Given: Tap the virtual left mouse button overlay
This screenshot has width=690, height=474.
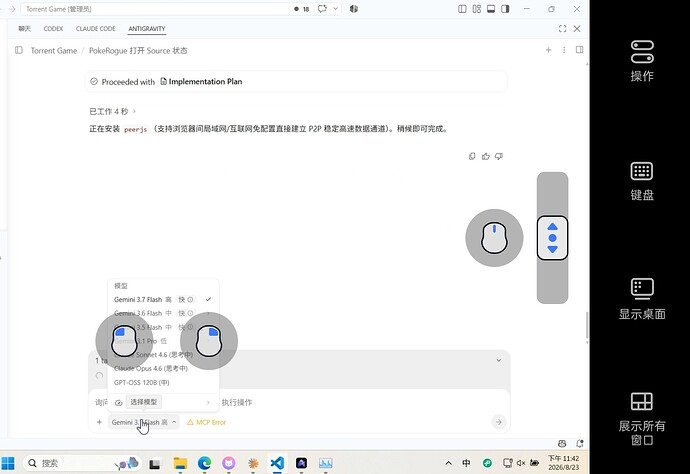Looking at the screenshot, I should (x=125, y=341).
